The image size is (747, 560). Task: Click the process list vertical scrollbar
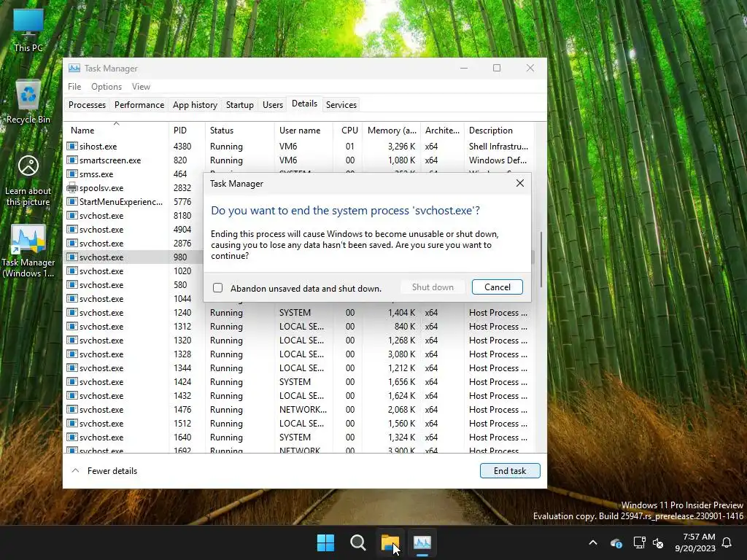541,260
